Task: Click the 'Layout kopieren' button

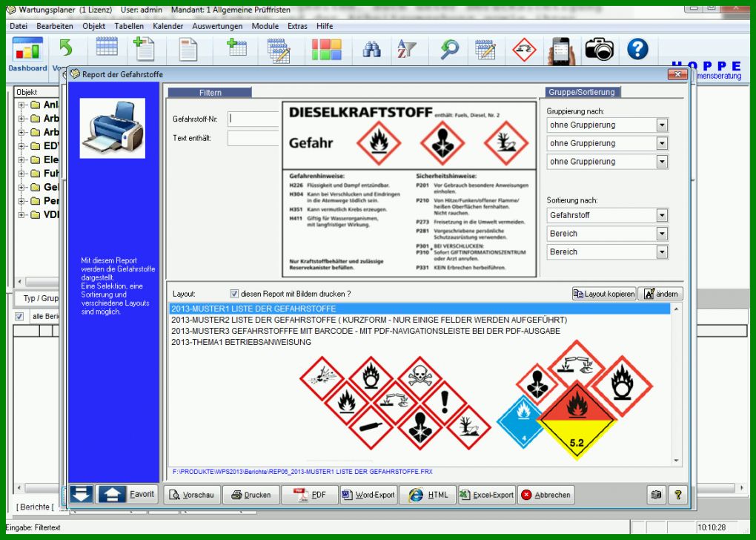Action: click(604, 294)
